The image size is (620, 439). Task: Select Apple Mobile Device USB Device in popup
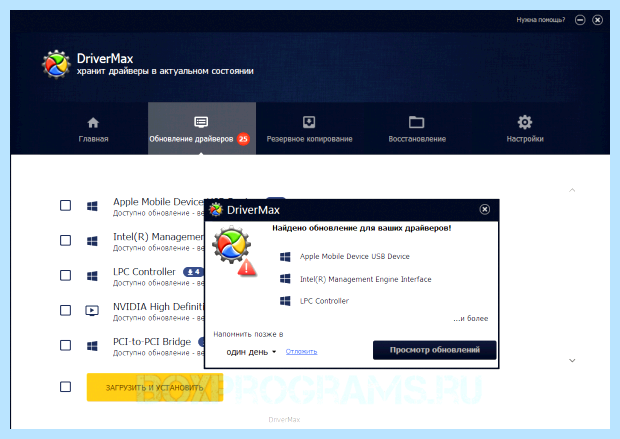[x=354, y=256]
